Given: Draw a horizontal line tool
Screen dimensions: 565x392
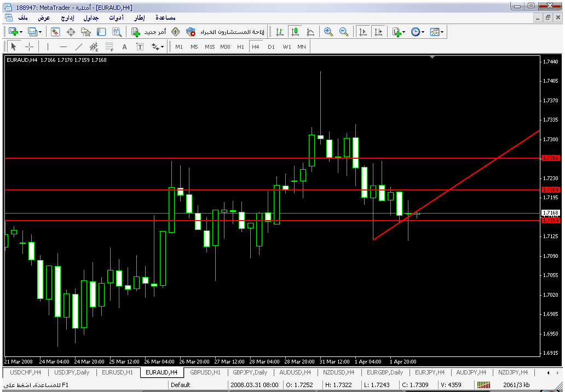Looking at the screenshot, I should (64, 47).
